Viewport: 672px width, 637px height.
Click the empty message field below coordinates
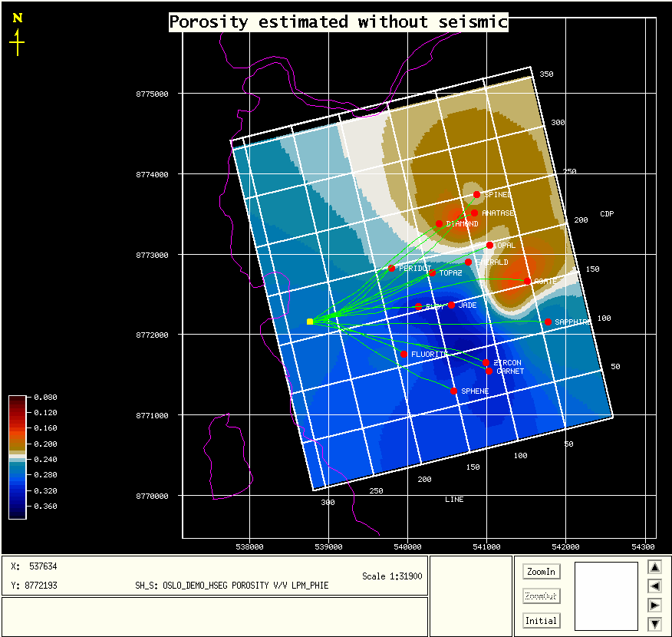pyautogui.click(x=215, y=616)
